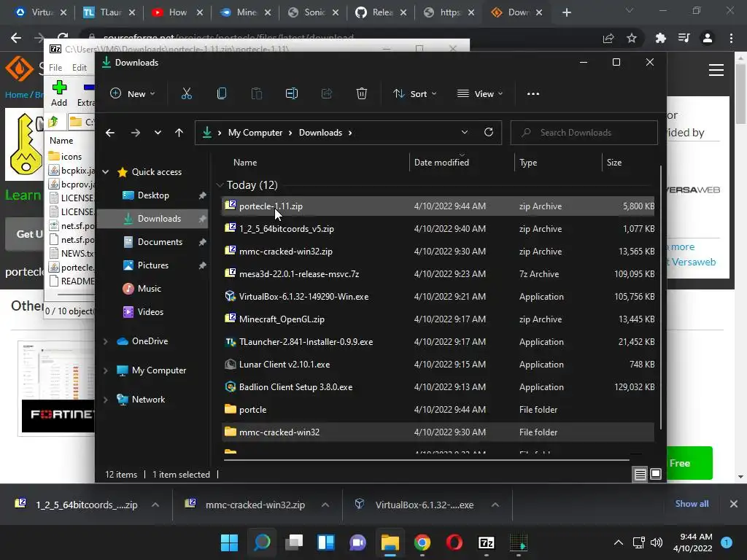This screenshot has height=560, width=747.
Task: Close the Chrome downloads bar
Action: [734, 504]
